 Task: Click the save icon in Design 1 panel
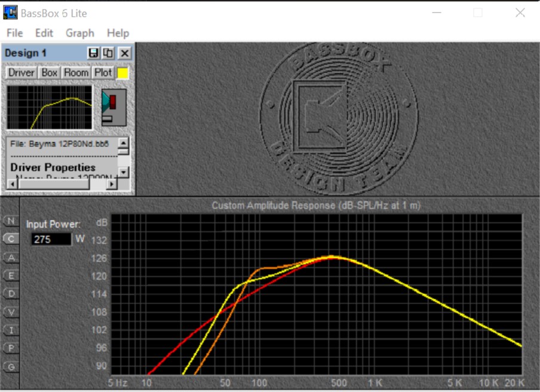[x=94, y=53]
